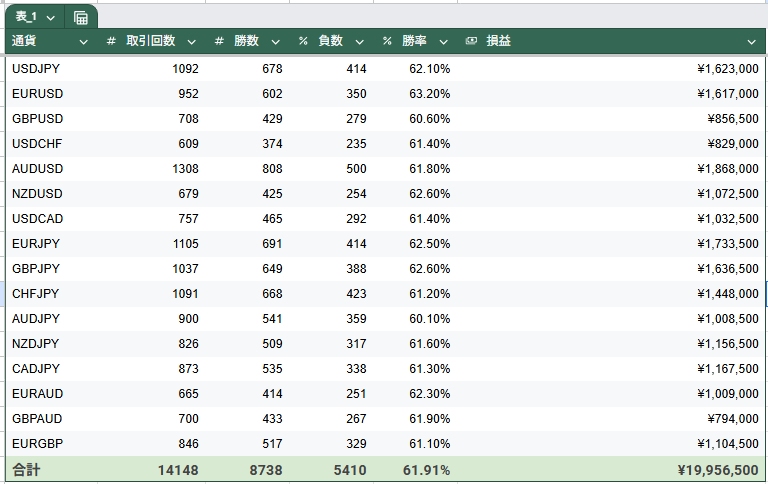Open the 勝数 column dropdown arrow

tap(276, 42)
